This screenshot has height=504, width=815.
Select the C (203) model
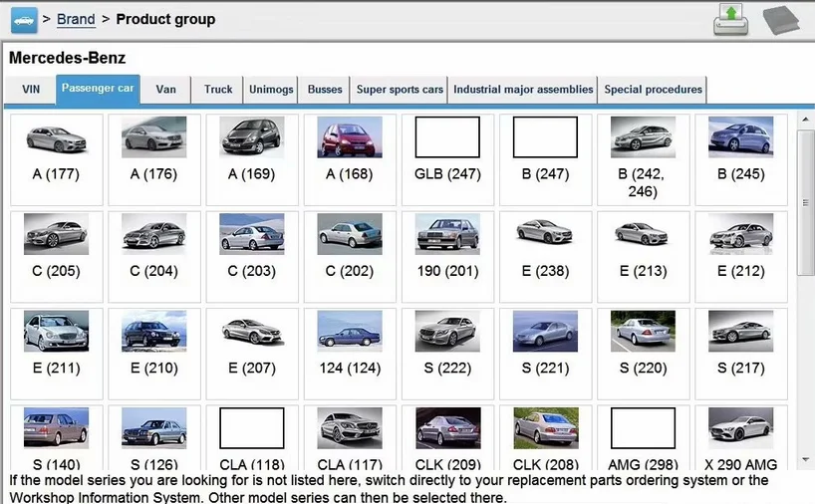click(251, 257)
